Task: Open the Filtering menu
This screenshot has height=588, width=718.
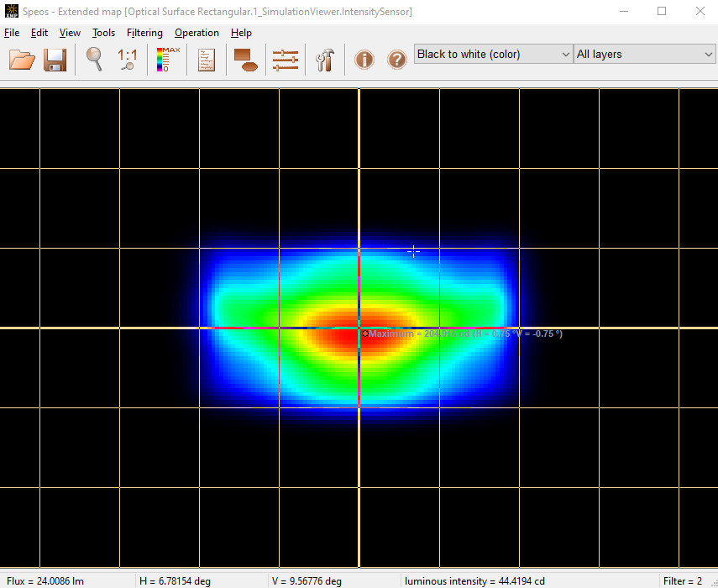Action: pos(144,33)
